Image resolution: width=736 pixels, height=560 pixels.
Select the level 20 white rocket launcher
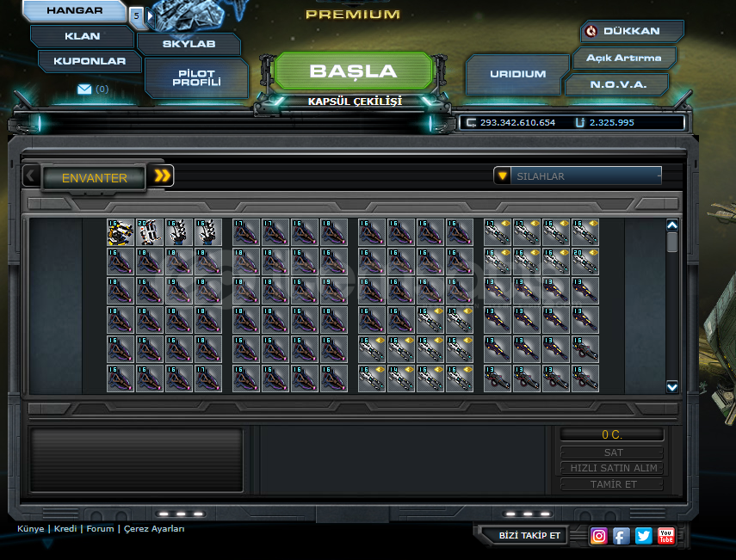point(150,232)
